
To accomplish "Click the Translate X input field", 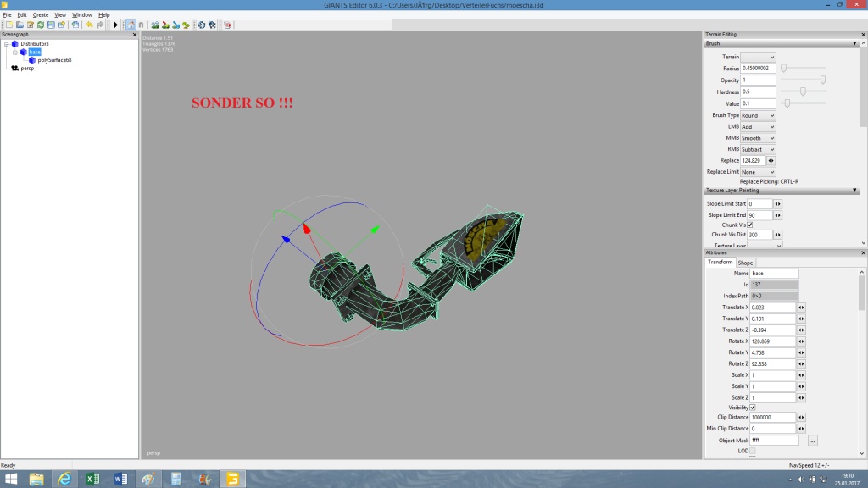I will click(772, 307).
